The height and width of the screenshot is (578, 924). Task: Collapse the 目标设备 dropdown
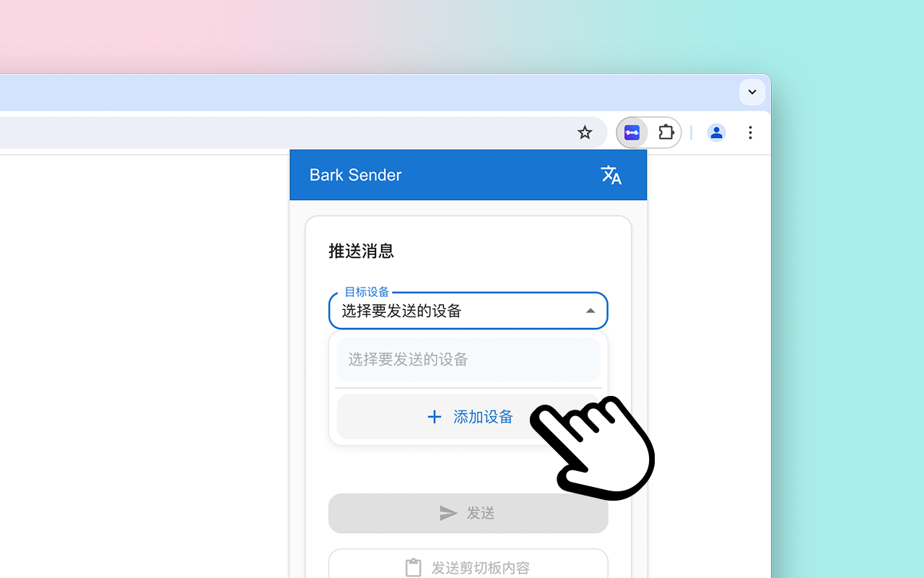[468, 311]
